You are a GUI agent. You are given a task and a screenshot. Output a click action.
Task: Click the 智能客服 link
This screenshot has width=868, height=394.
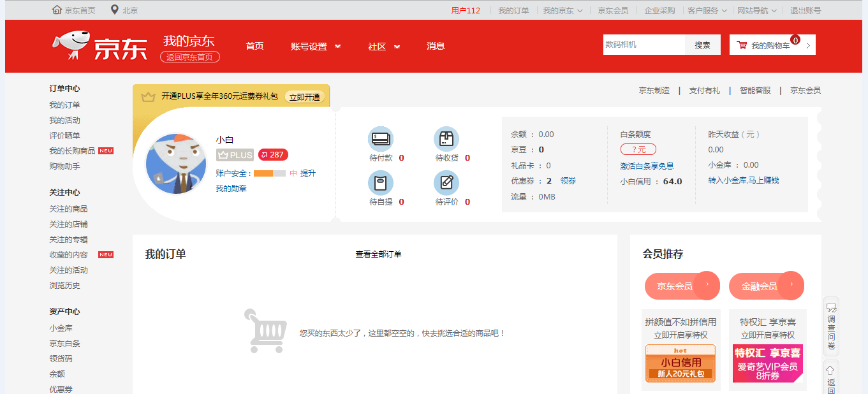[755, 91]
